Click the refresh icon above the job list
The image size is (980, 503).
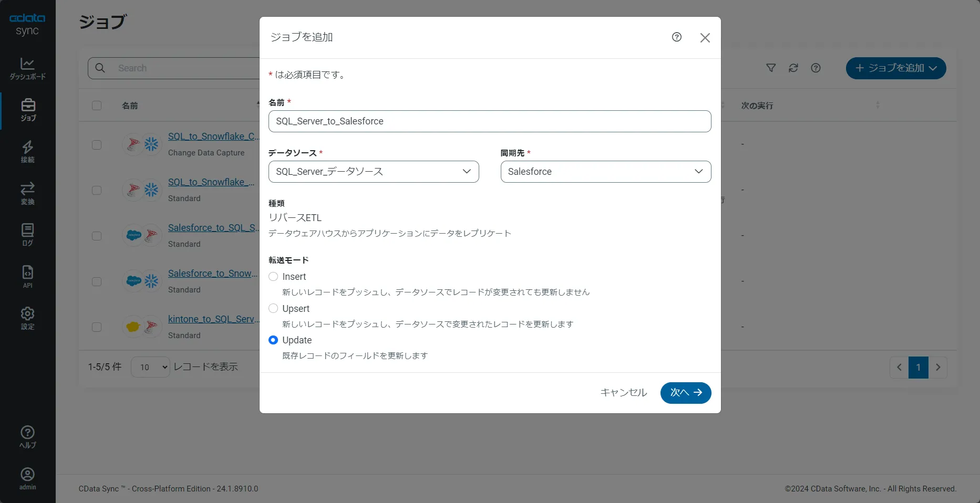pyautogui.click(x=793, y=68)
